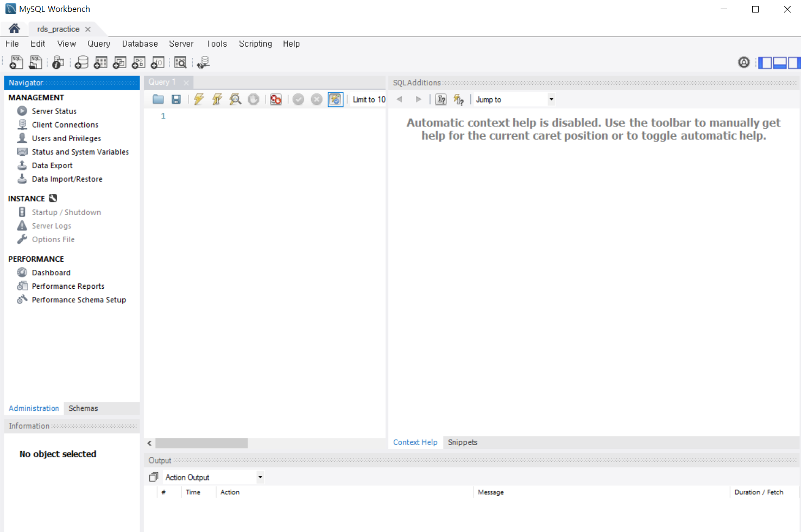The width and height of the screenshot is (801, 532).
Task: Open the Edit menu
Action: pos(37,44)
